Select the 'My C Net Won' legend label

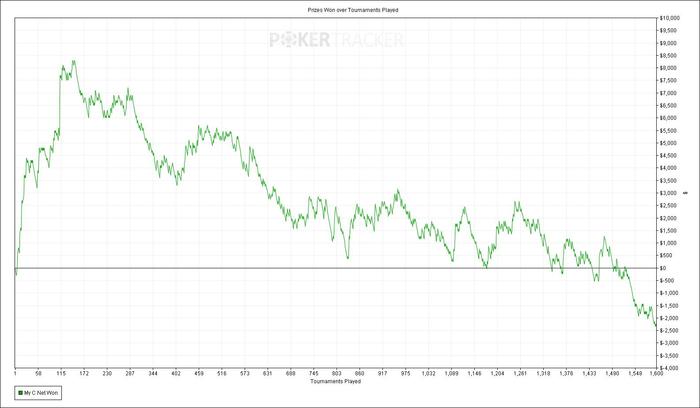point(41,393)
